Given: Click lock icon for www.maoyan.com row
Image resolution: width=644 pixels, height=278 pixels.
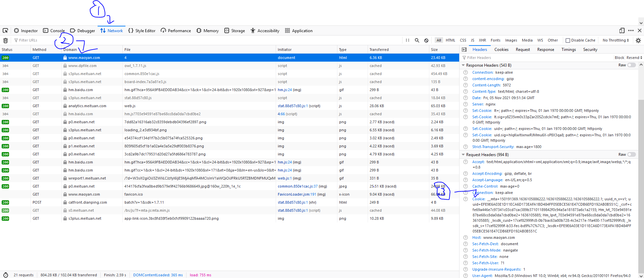Looking at the screenshot, I should [x=65, y=58].
